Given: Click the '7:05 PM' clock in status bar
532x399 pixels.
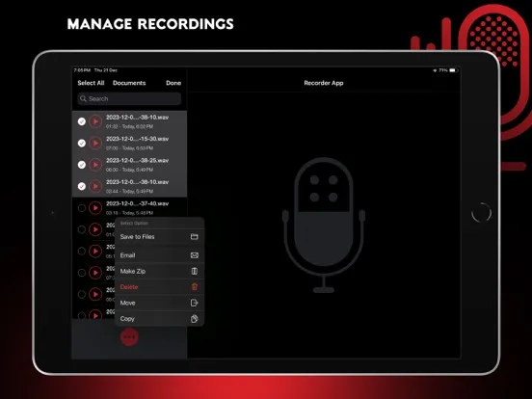Looking at the screenshot, I should click(82, 70).
